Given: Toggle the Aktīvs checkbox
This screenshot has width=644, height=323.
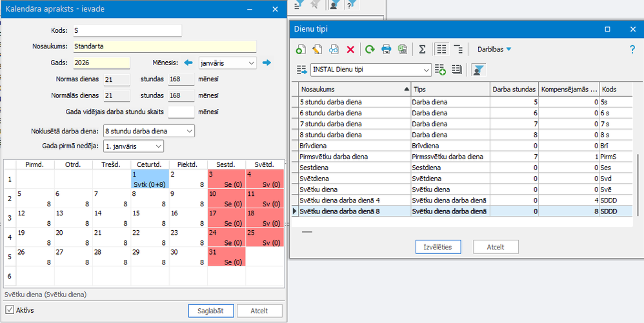Looking at the screenshot, I should pyautogui.click(x=10, y=310).
